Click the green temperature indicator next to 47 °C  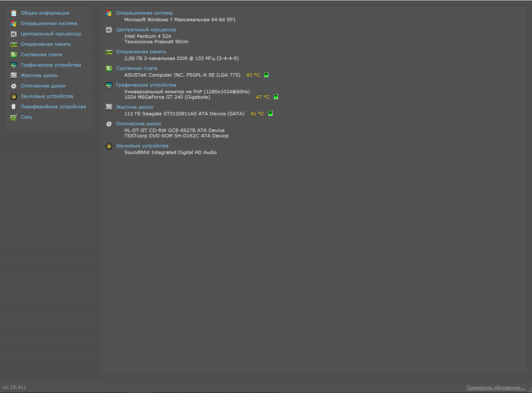[276, 97]
